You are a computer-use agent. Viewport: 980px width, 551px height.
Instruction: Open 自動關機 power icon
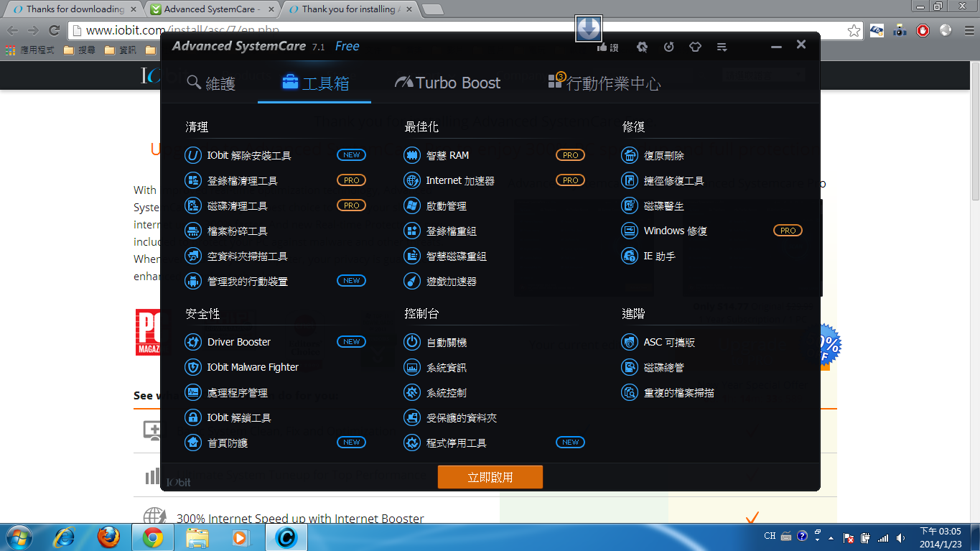point(411,342)
